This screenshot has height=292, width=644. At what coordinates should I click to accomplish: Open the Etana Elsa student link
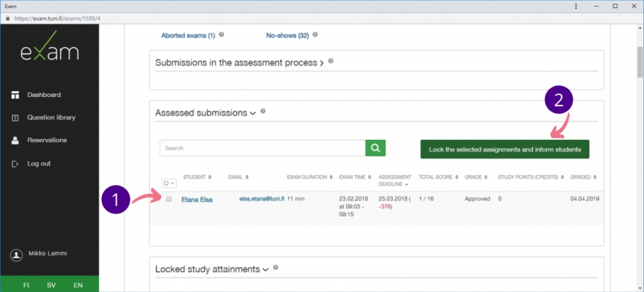tap(197, 200)
